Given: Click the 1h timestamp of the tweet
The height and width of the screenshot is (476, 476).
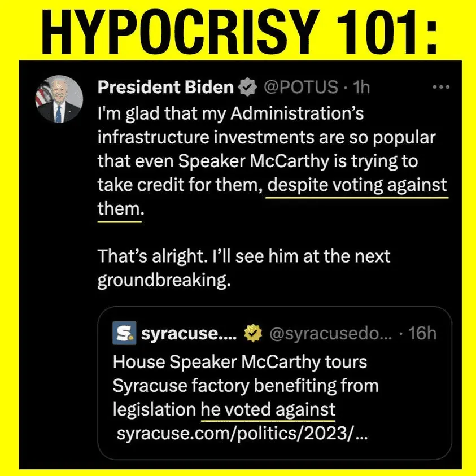Looking at the screenshot, I should 361,87.
